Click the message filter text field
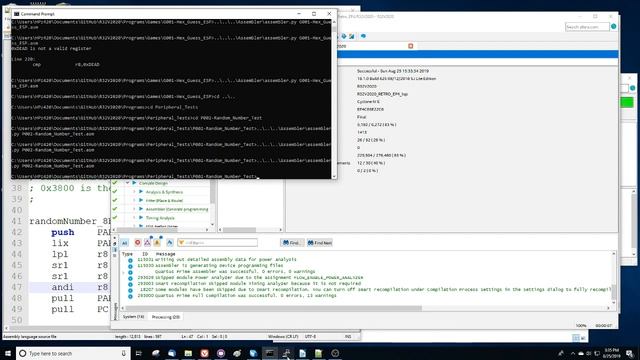640x360 pixels. (218, 243)
